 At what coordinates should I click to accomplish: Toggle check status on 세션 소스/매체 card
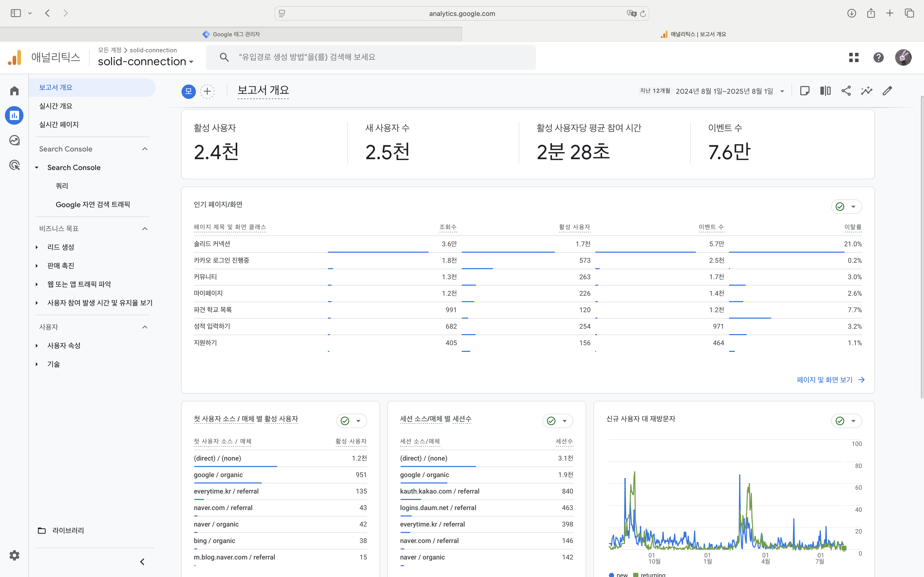pos(551,421)
